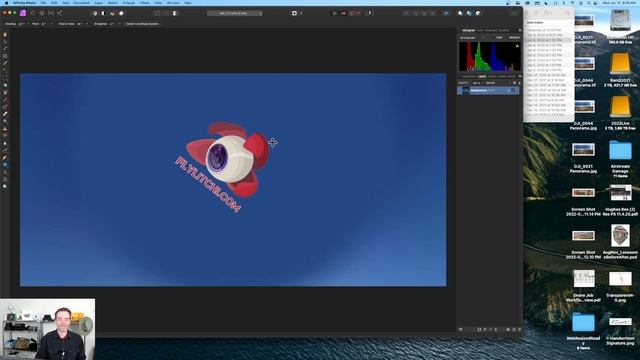Open the File menu
Viewport: 640px width, 360px height.
pyautogui.click(x=43, y=3)
